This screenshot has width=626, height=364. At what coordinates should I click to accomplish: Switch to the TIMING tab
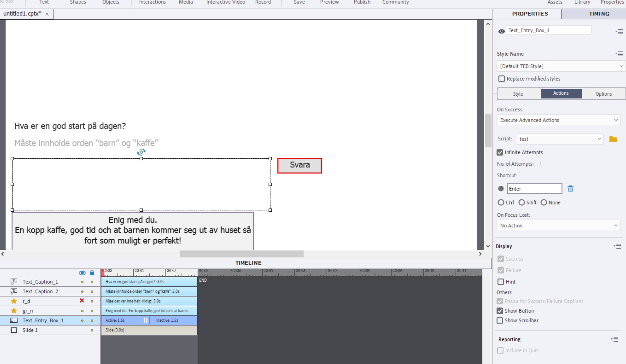599,14
